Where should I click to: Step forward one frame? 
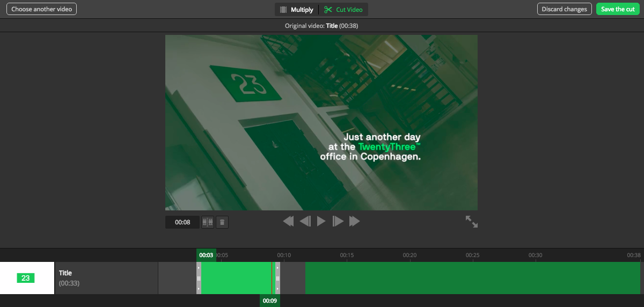(338, 221)
